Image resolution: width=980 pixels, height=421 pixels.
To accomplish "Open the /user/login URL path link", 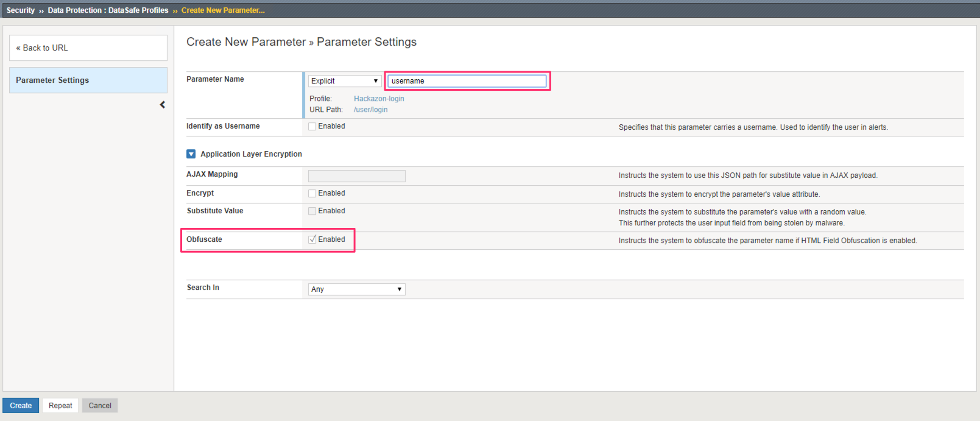I will click(x=370, y=110).
